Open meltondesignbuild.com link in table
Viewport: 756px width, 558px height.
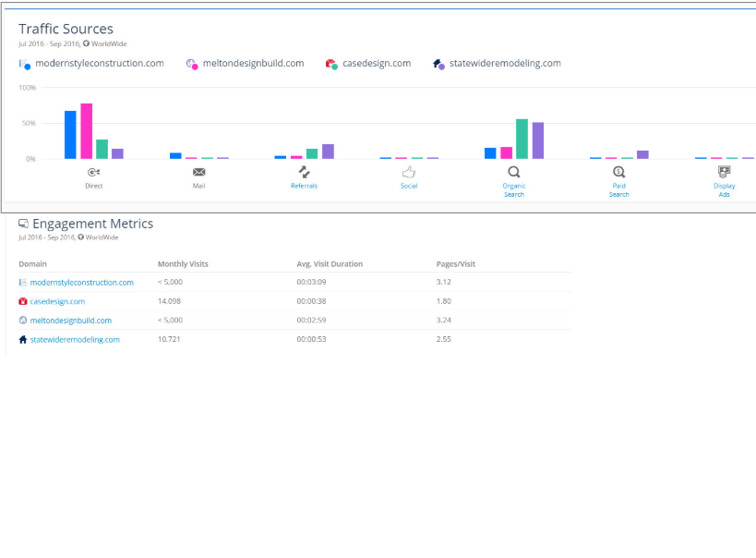click(70, 321)
